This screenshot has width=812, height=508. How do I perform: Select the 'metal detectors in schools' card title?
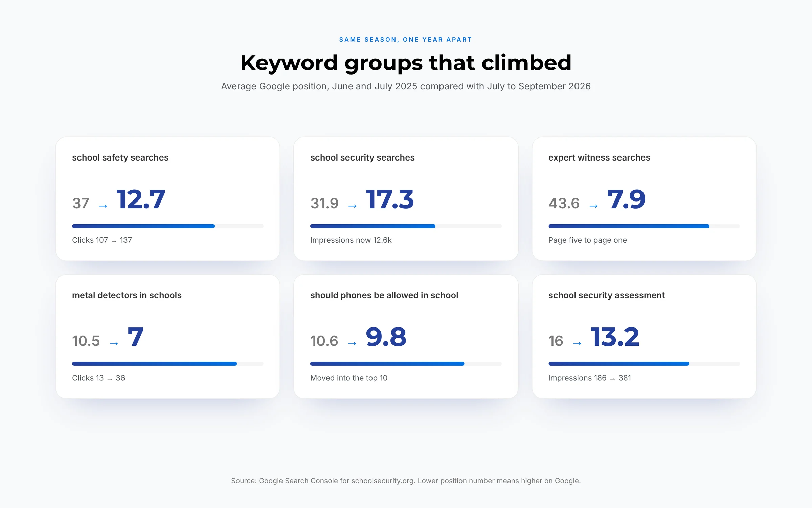(127, 295)
